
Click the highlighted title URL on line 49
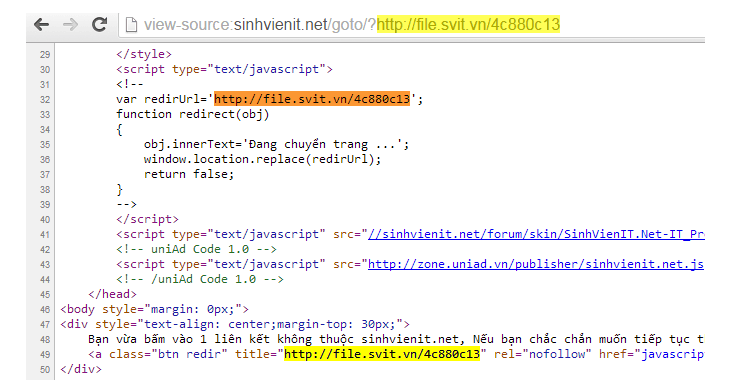pyautogui.click(x=382, y=354)
